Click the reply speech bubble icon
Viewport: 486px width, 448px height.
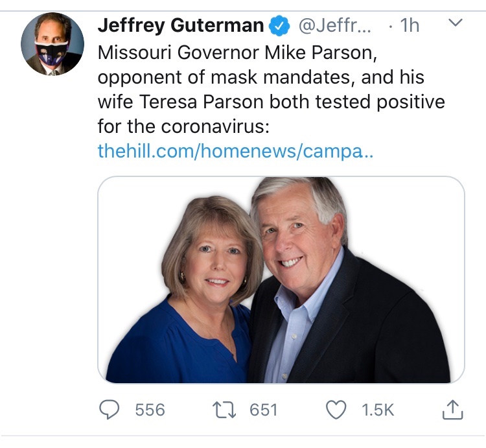point(110,409)
